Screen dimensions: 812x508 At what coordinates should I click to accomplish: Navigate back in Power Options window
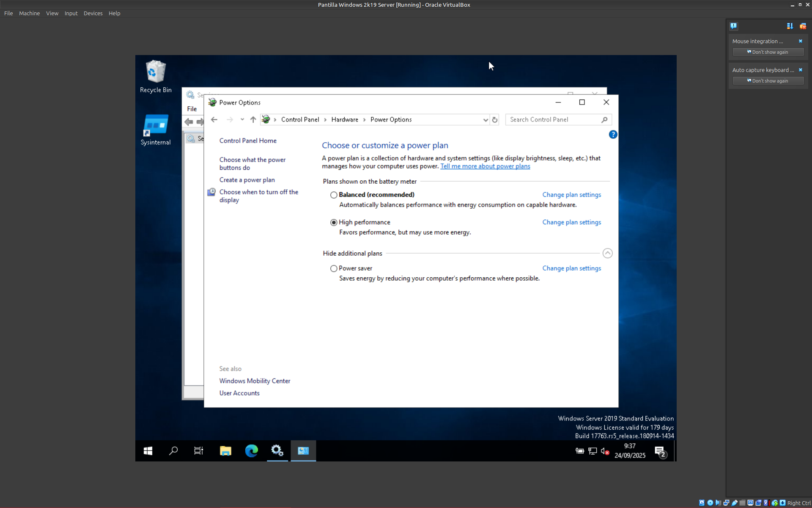(x=214, y=120)
